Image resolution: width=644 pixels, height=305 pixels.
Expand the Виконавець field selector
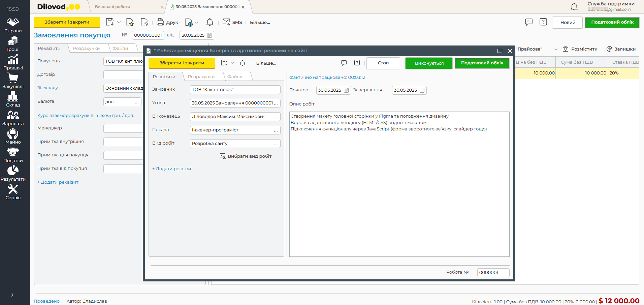point(276,117)
